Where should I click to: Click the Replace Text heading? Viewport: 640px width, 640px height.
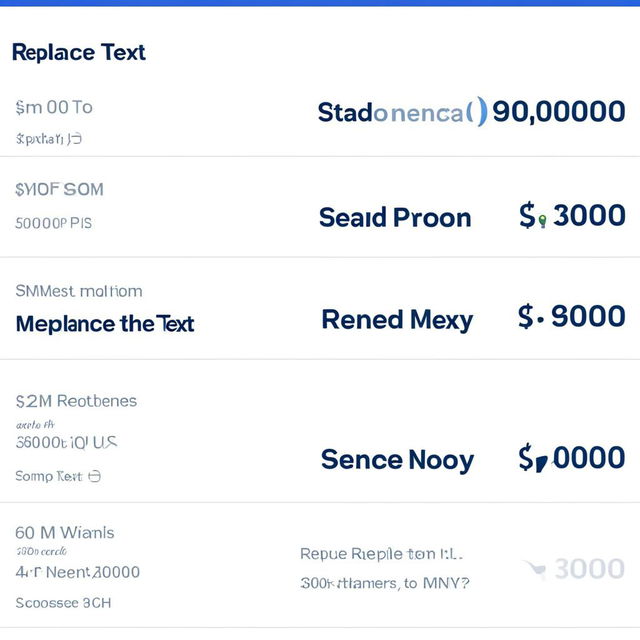(x=79, y=52)
